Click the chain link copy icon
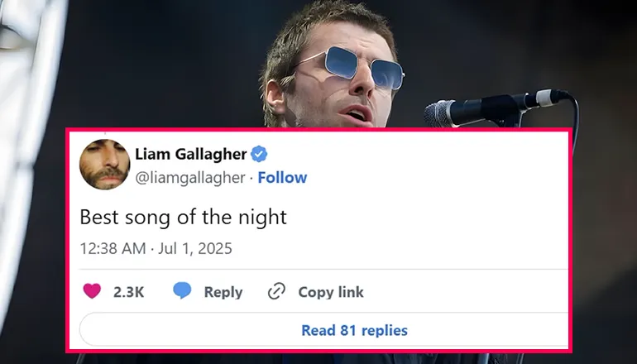The width and height of the screenshot is (637, 364). pyautogui.click(x=276, y=291)
